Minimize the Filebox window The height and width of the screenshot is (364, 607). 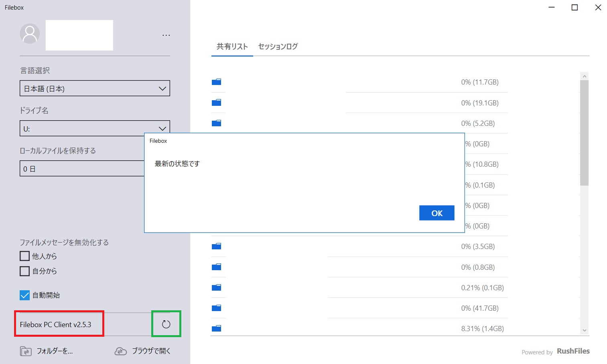tap(552, 7)
